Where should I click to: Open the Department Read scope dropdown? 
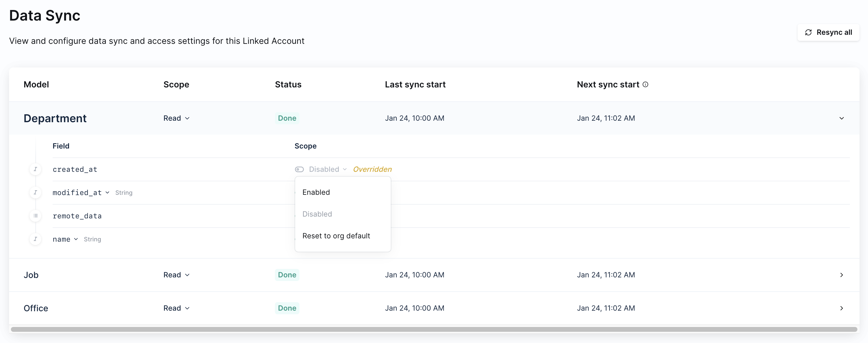pyautogui.click(x=177, y=118)
